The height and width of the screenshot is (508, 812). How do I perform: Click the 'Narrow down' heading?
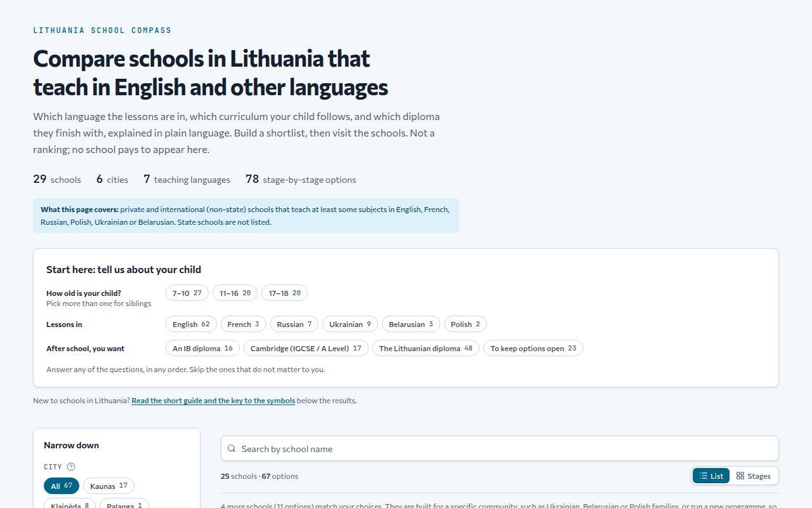pos(71,445)
